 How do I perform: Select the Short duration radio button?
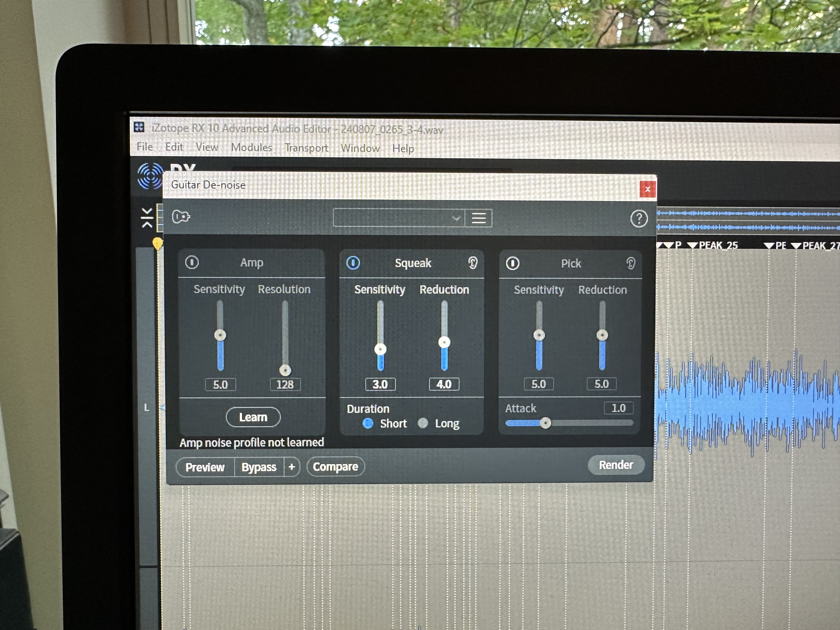[x=367, y=423]
